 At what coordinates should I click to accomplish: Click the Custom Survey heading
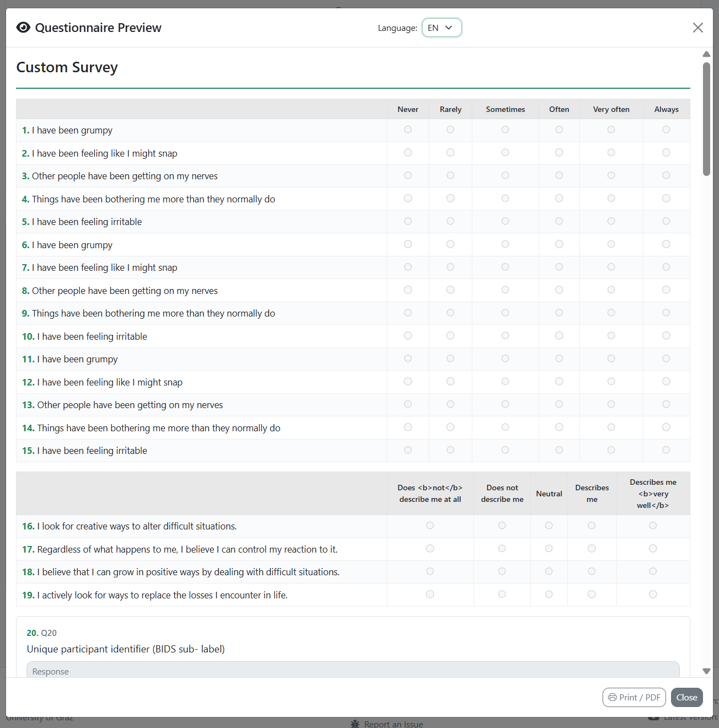click(67, 67)
